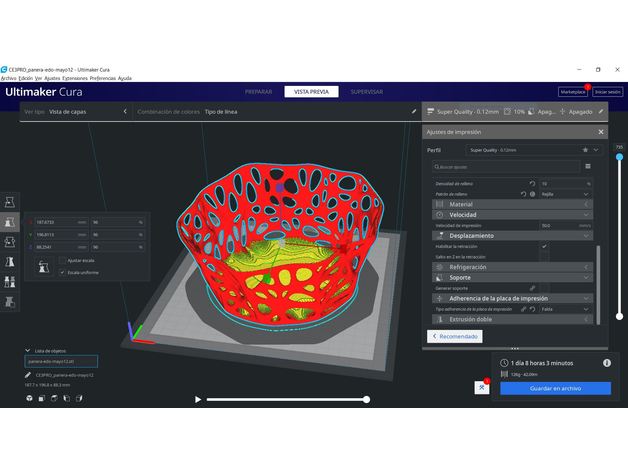This screenshot has width=628, height=472.
Task: Select the Rotate tool in left toolbar
Action: tap(10, 242)
